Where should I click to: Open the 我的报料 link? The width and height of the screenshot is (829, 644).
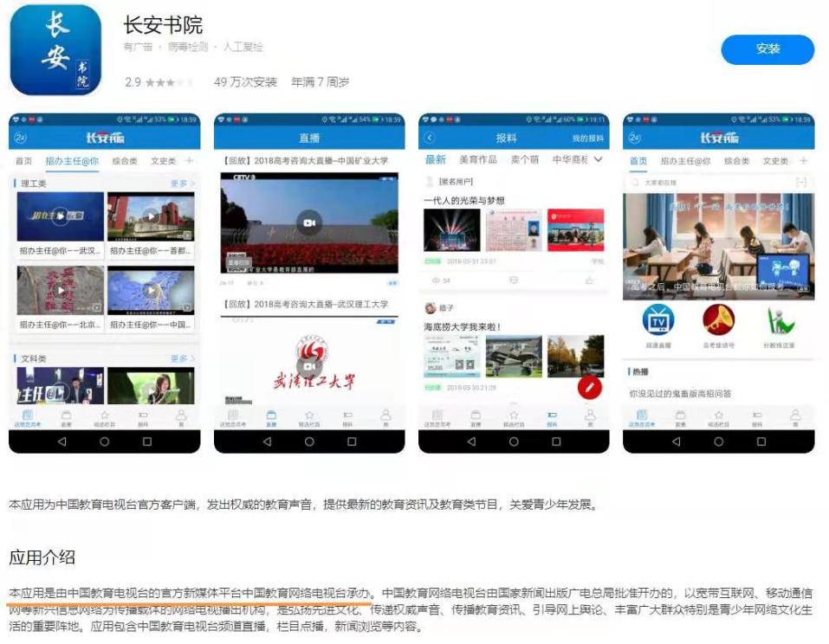point(591,138)
